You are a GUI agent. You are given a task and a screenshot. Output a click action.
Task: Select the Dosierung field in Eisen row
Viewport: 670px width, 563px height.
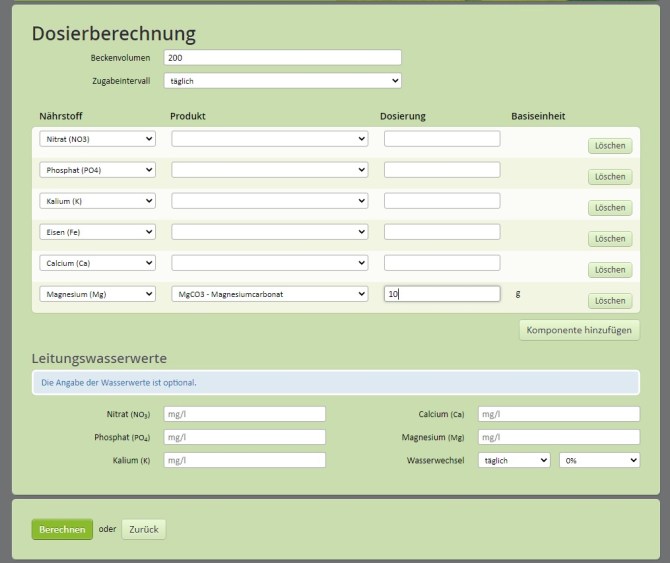442,232
